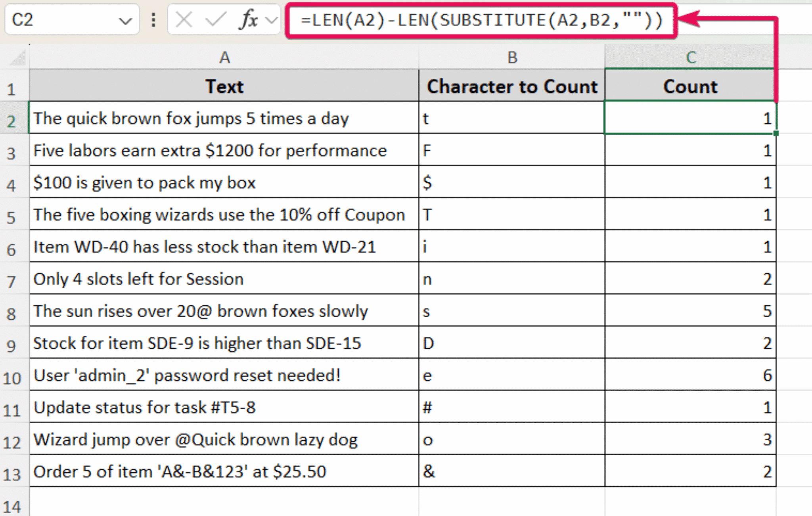Select the Count header cell
Screen dimensions: 812x516
pos(690,86)
